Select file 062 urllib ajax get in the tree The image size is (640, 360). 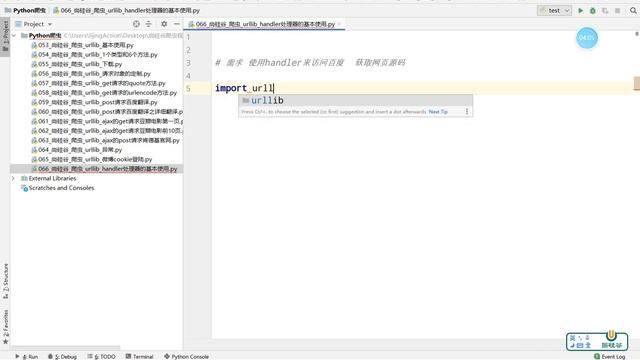pyautogui.click(x=107, y=131)
